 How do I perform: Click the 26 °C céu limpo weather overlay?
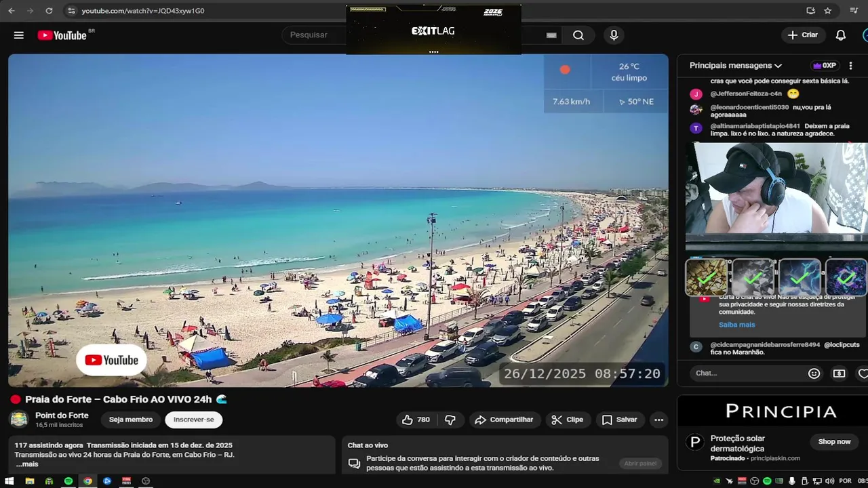point(629,72)
